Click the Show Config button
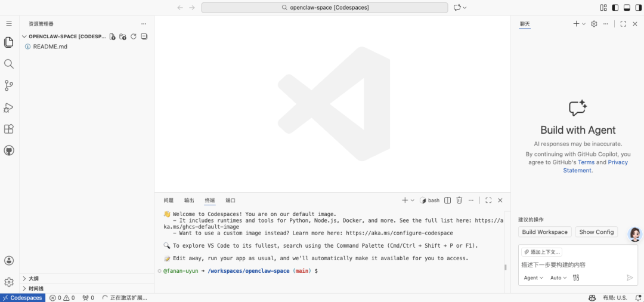644x302 pixels. (x=596, y=232)
